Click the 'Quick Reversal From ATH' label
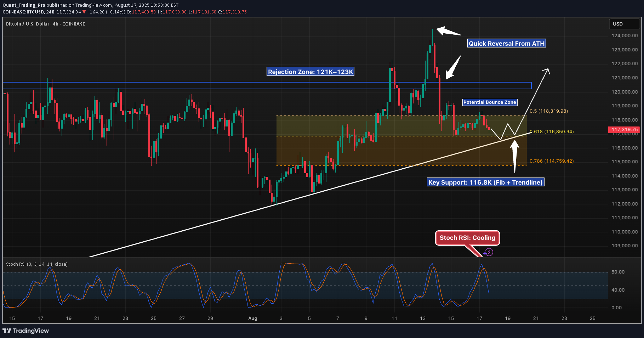 pos(507,43)
